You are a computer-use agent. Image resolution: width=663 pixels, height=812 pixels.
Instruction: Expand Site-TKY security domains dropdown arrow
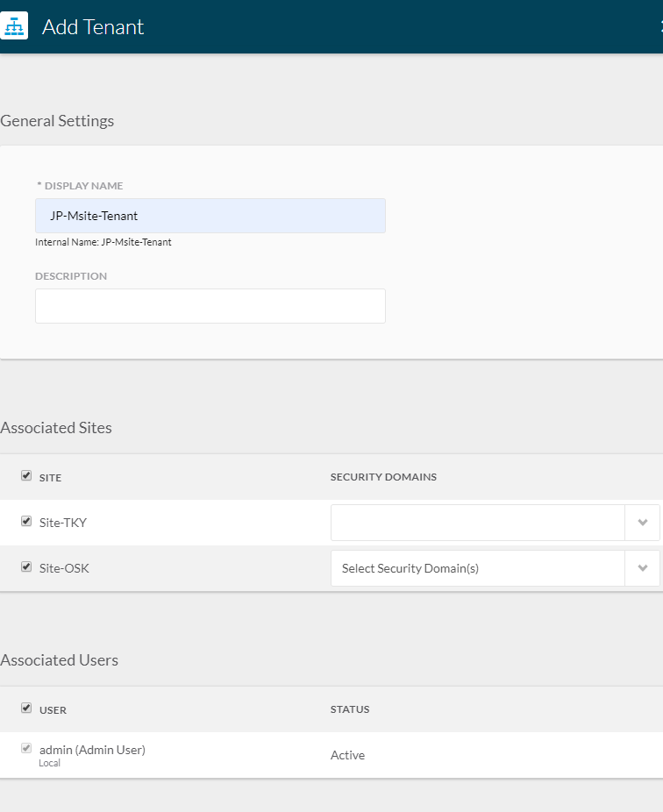[x=642, y=523]
